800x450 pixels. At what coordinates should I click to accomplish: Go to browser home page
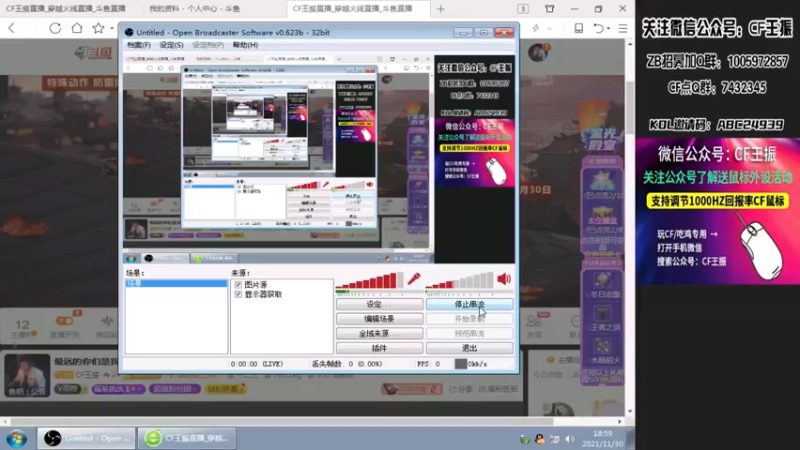(x=77, y=28)
